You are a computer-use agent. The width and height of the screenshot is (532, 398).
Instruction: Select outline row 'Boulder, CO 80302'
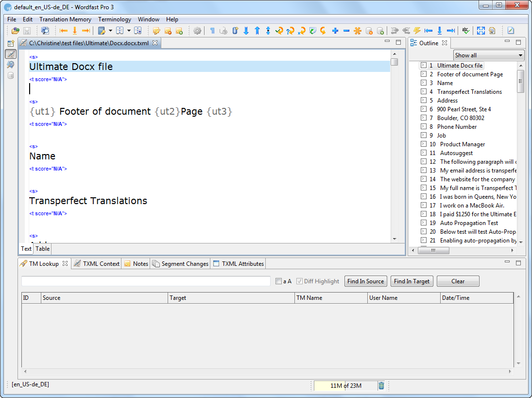(461, 118)
